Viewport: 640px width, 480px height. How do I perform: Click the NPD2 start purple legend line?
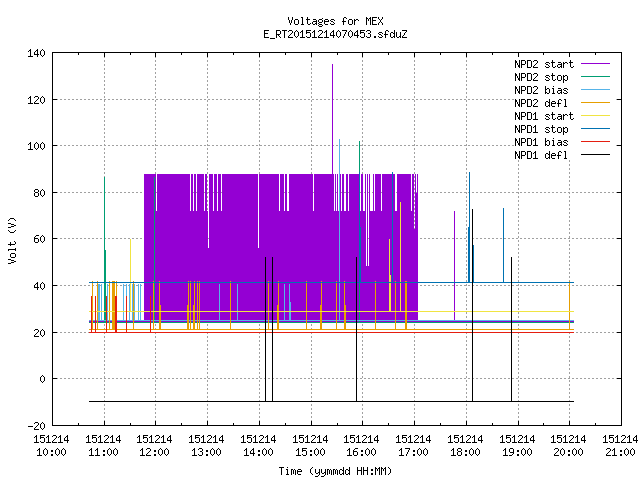595,64
